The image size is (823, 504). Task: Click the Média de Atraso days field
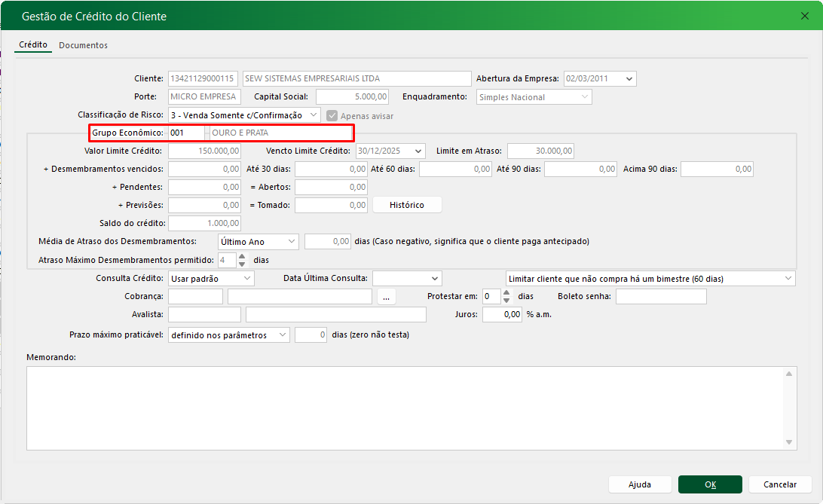point(328,242)
